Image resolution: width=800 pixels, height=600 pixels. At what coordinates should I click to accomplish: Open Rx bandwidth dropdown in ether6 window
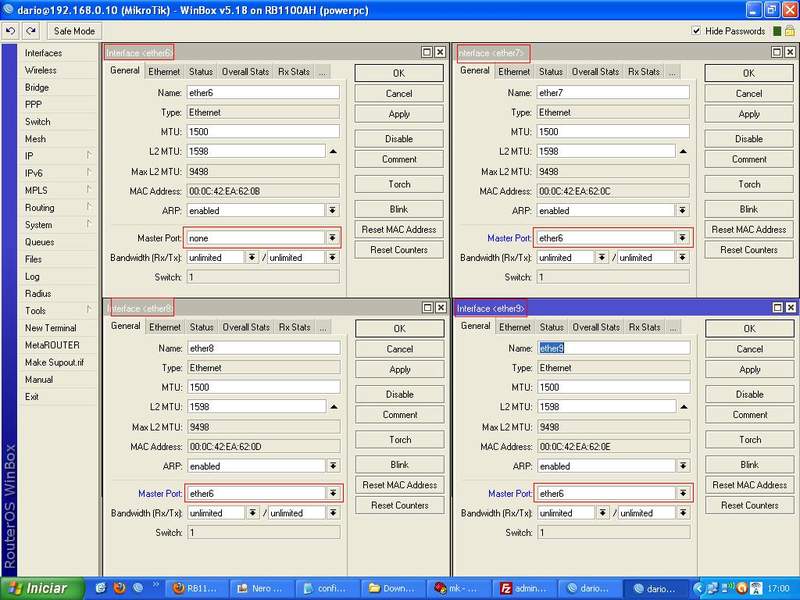[x=252, y=257]
